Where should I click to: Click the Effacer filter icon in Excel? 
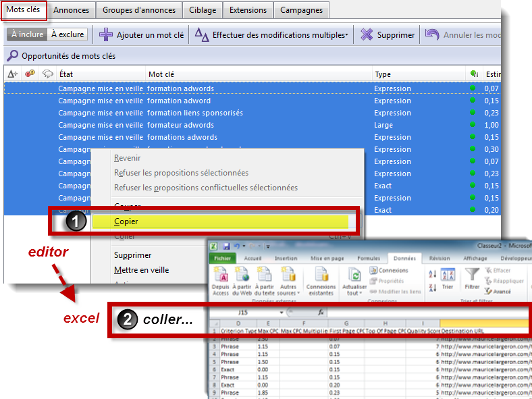[488, 271]
